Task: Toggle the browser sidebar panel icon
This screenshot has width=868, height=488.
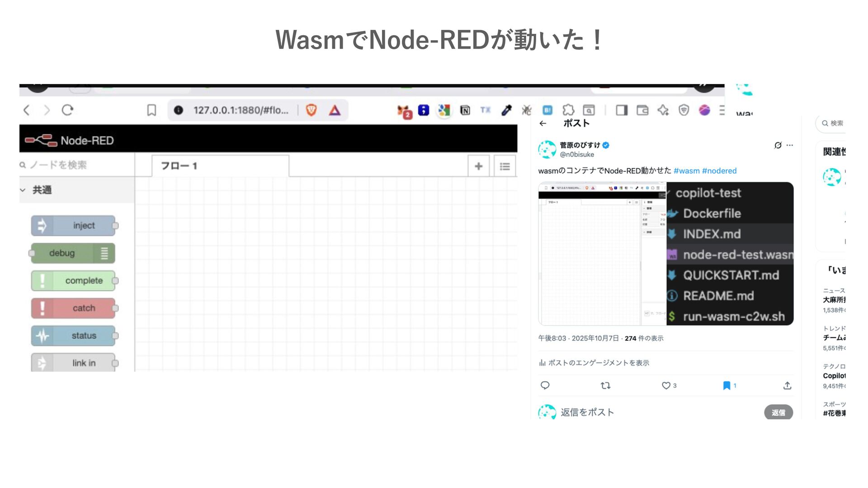Action: 622,110
